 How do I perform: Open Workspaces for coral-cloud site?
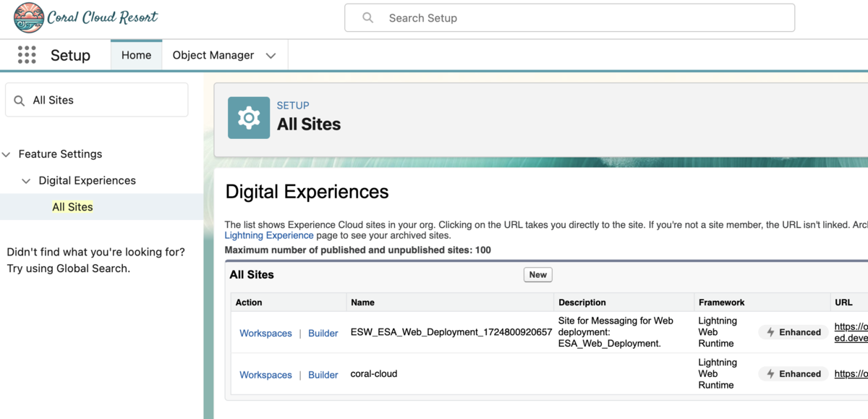coord(265,375)
